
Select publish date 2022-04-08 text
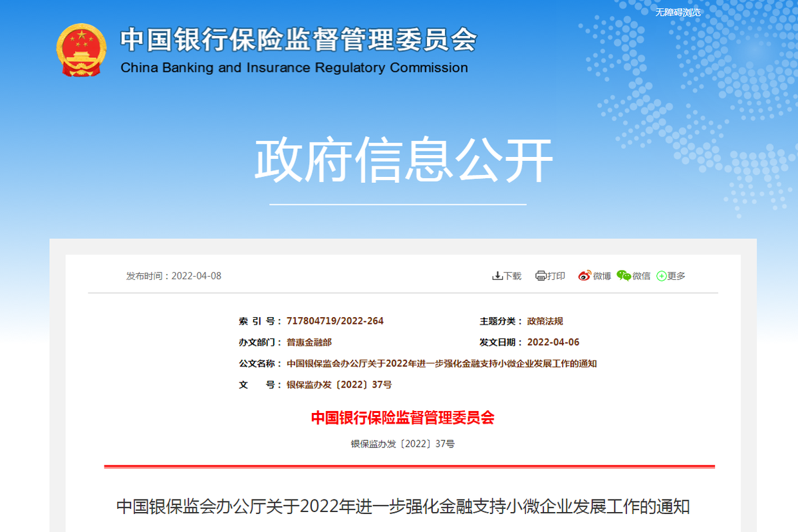tap(196, 276)
